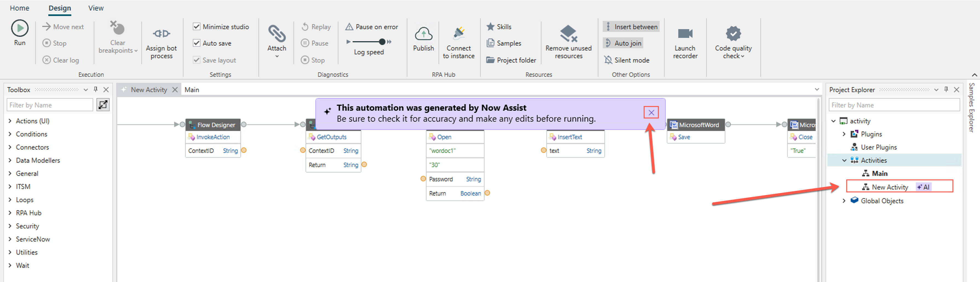Toggle Silent mode
This screenshot has height=282, width=980.
tap(627, 60)
